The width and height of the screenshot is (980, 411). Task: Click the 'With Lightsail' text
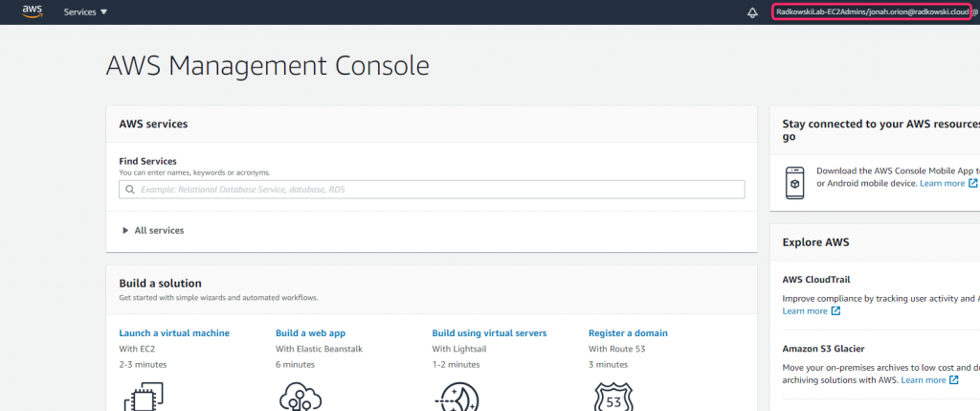tap(457, 349)
